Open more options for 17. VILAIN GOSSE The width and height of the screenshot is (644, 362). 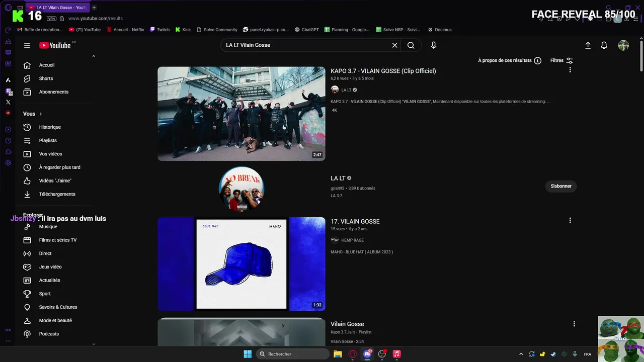pos(570,220)
